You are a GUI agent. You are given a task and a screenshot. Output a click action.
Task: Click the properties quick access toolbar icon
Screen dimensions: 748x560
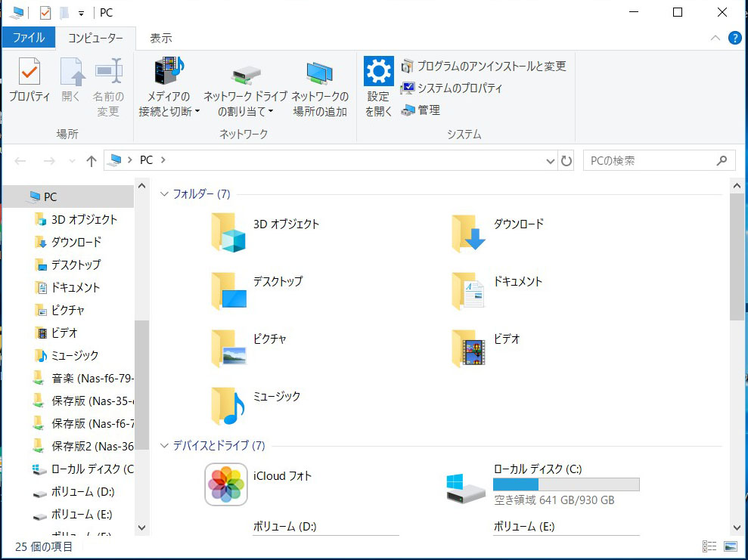(45, 13)
